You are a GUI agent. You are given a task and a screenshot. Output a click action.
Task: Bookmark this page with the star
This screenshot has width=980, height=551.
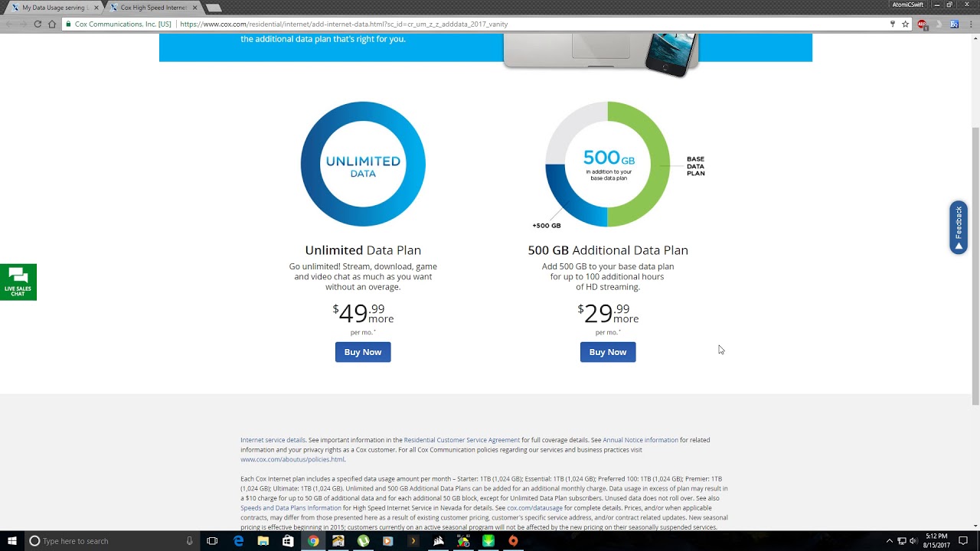pyautogui.click(x=905, y=24)
